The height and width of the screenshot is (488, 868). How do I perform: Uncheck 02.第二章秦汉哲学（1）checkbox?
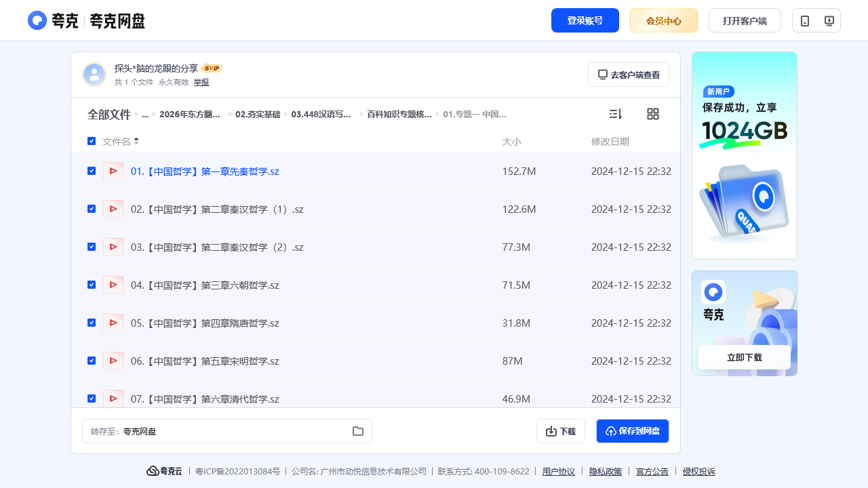92,209
